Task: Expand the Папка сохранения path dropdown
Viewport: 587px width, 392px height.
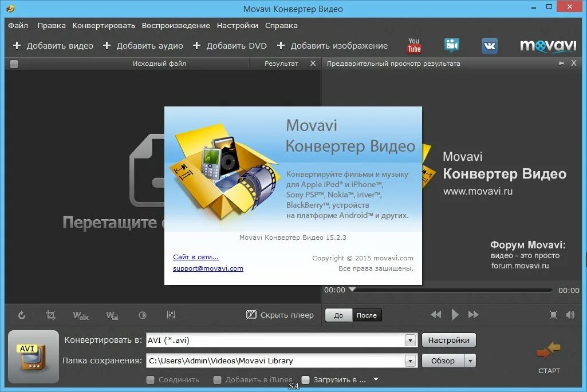Action: pos(410,361)
